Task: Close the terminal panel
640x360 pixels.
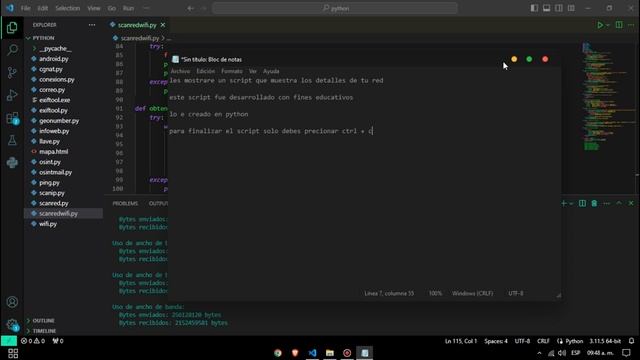Action: tap(631, 203)
